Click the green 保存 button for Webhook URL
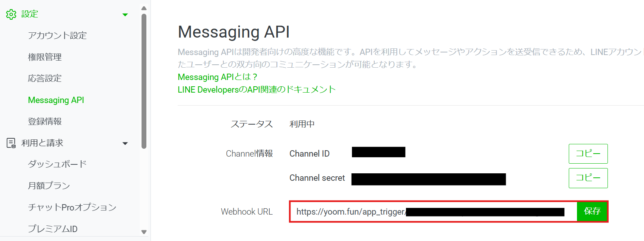Screen dimensions: 644x241 [592, 211]
